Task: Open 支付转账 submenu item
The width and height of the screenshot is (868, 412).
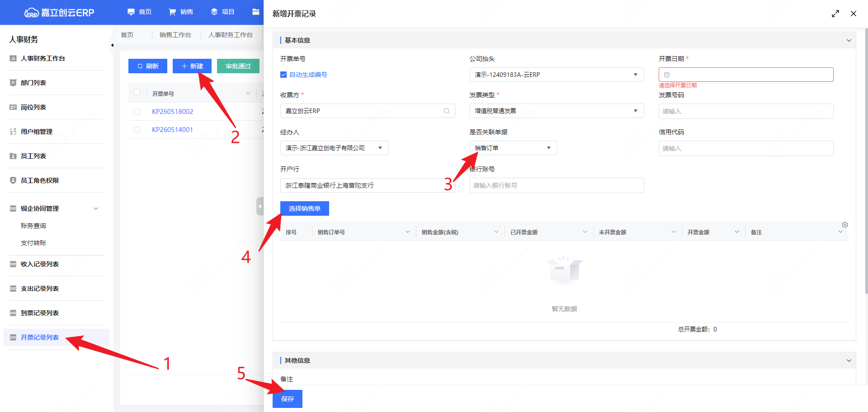Action: click(x=33, y=243)
